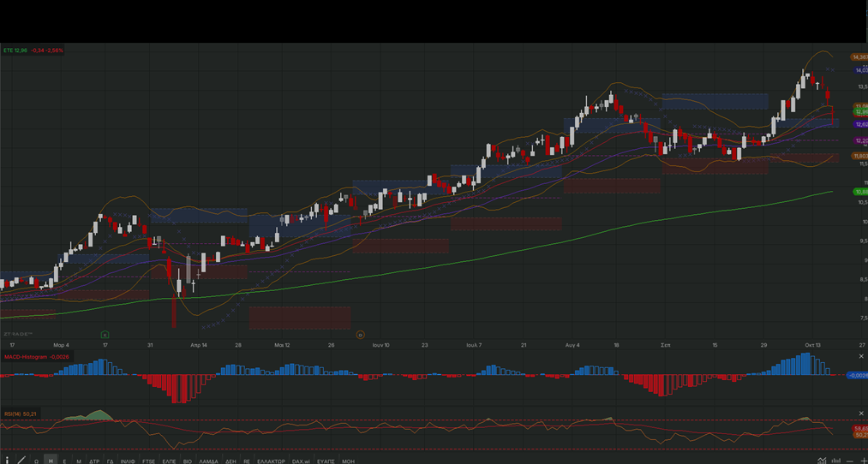This screenshot has width=868, height=464.
Task: Click the Μαι 12 date label
Action: [282, 344]
